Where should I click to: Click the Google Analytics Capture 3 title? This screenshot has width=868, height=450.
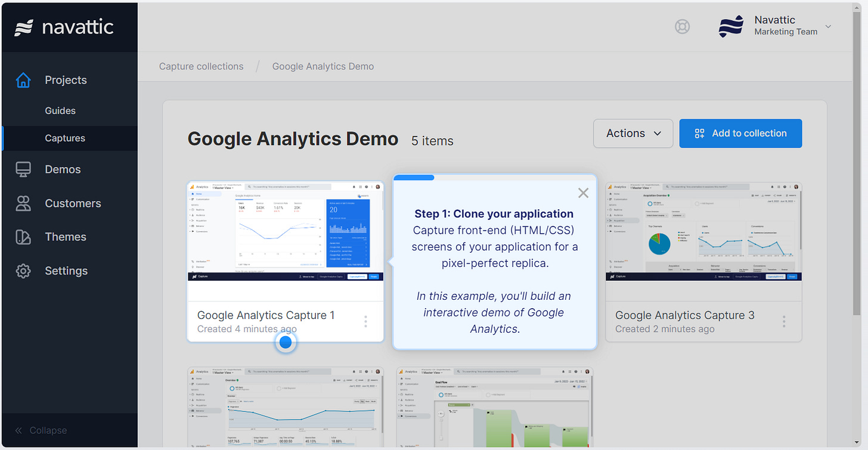[685, 315]
